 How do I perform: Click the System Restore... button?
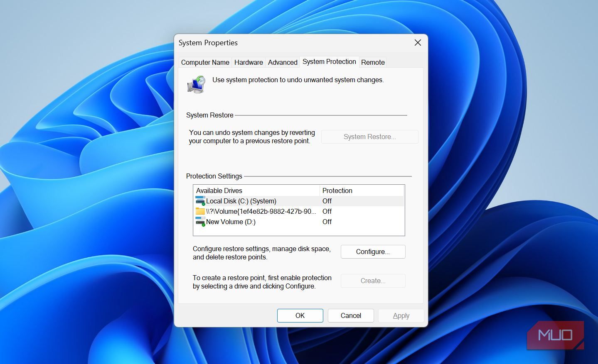(x=369, y=137)
